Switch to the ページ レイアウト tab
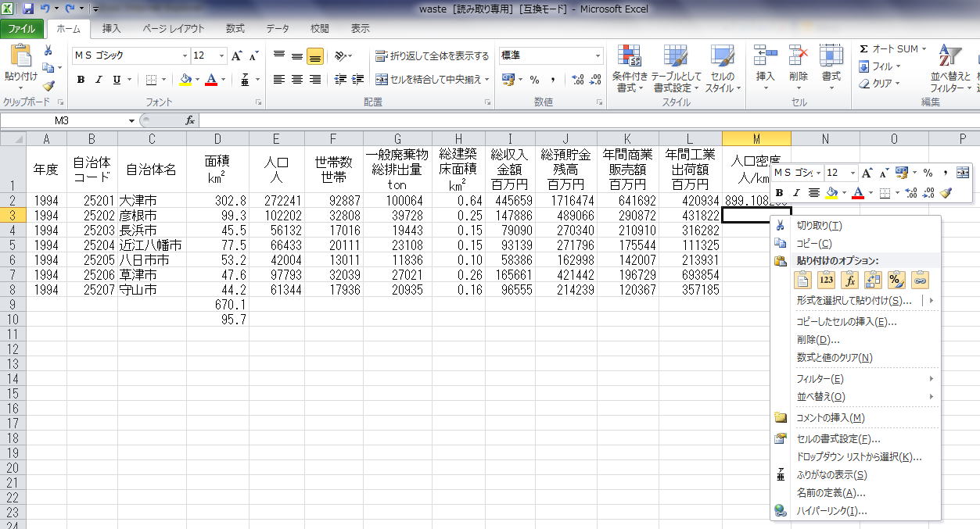Viewport: 980px width, 529px height. click(173, 29)
